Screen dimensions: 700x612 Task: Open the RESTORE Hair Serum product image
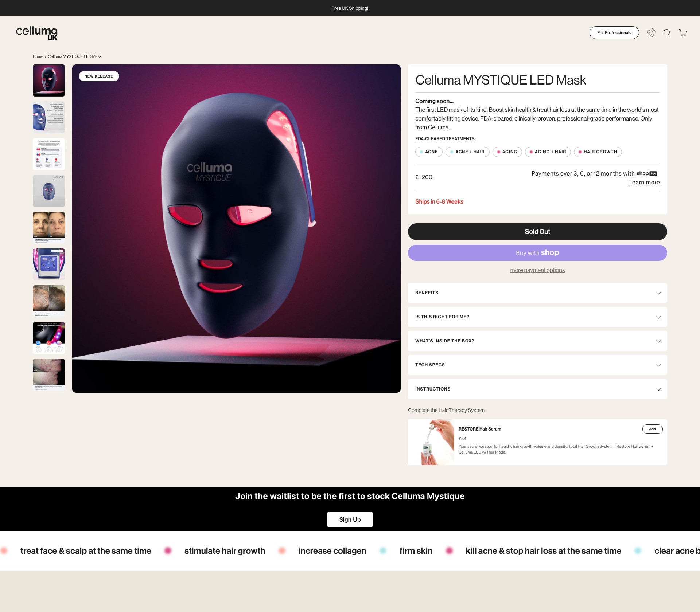[431, 442]
